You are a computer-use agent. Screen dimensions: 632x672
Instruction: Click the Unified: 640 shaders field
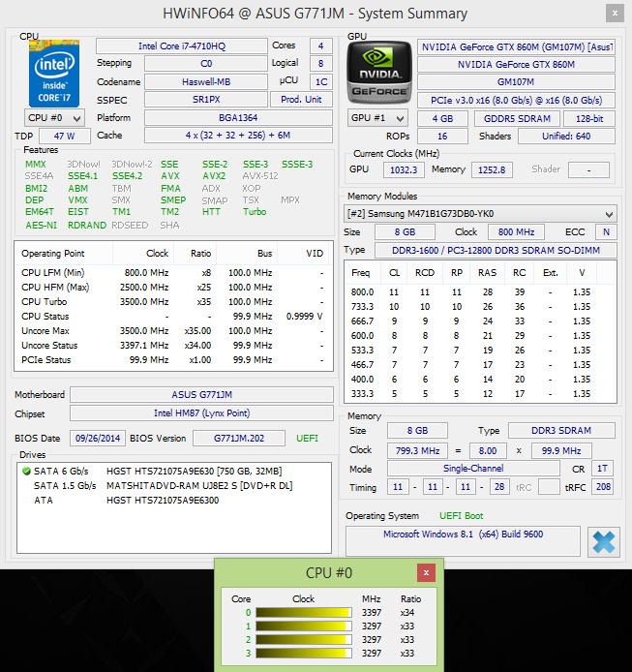(x=566, y=137)
